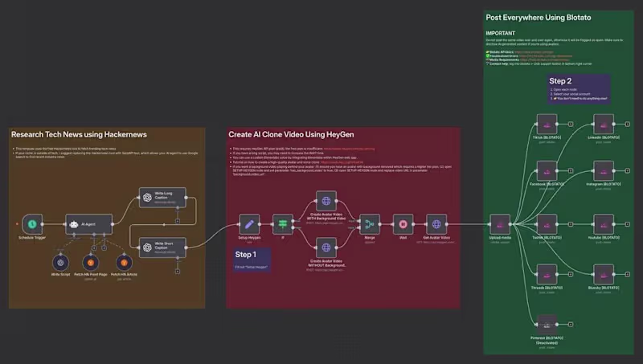This screenshot has height=364, width=643.
Task: Select the Fetch HN Front Page tool node
Action: point(91,263)
